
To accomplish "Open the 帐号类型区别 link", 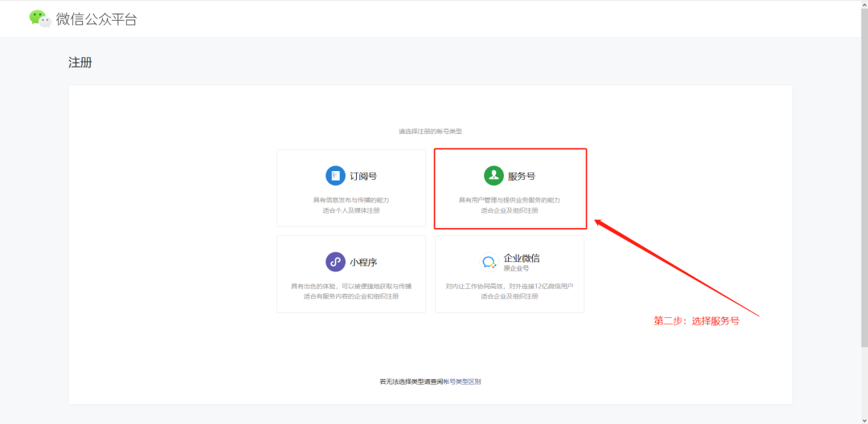I will (462, 381).
